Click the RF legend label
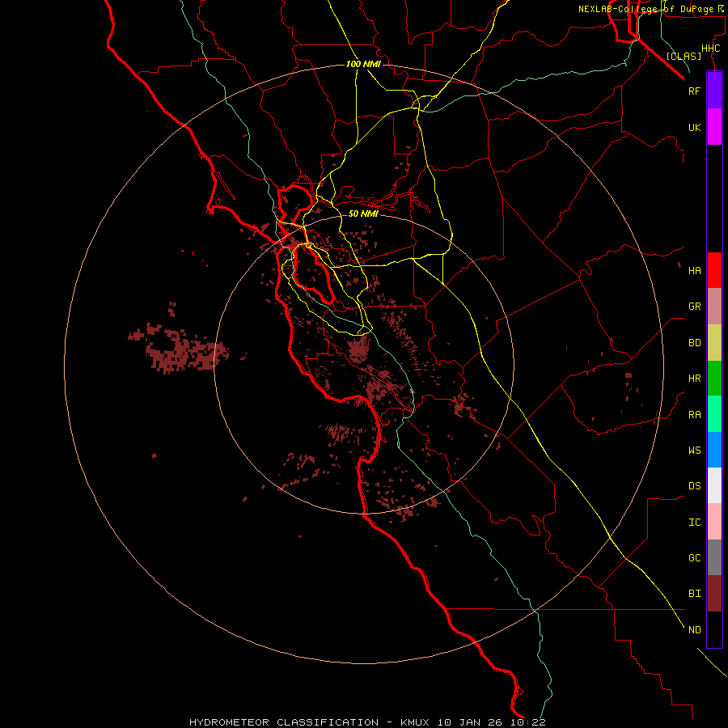This screenshot has width=728, height=728. click(x=694, y=91)
